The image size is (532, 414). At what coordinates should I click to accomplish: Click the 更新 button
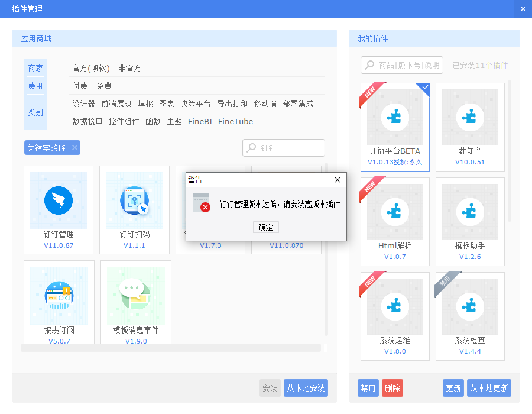(453, 388)
